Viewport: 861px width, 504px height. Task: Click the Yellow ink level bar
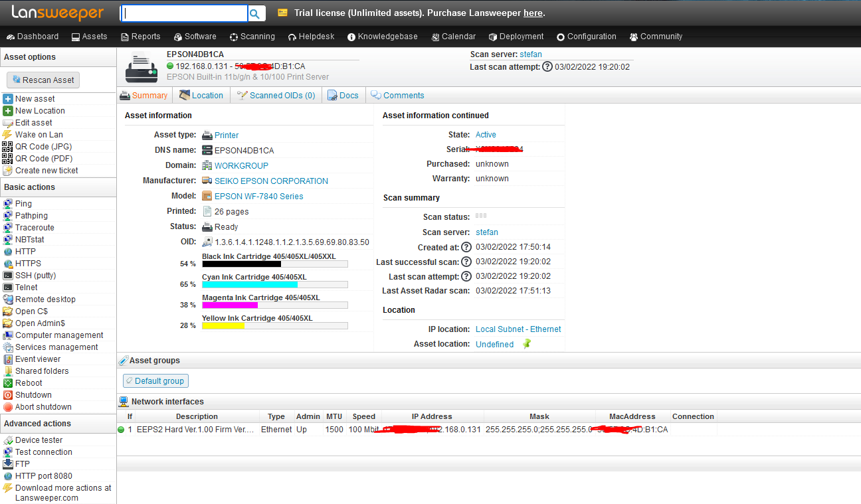[274, 325]
